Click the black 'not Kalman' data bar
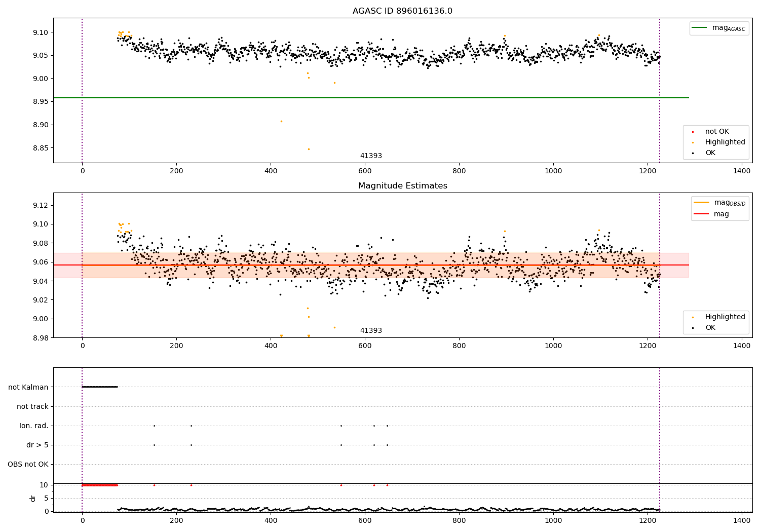Screen dimensions: 760x532 click(100, 387)
